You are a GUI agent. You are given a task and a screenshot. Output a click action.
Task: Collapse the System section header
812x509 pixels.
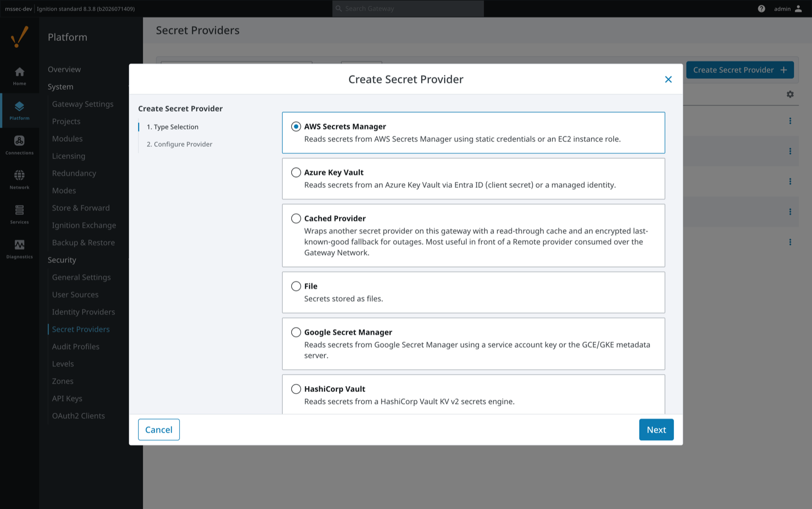(60, 87)
